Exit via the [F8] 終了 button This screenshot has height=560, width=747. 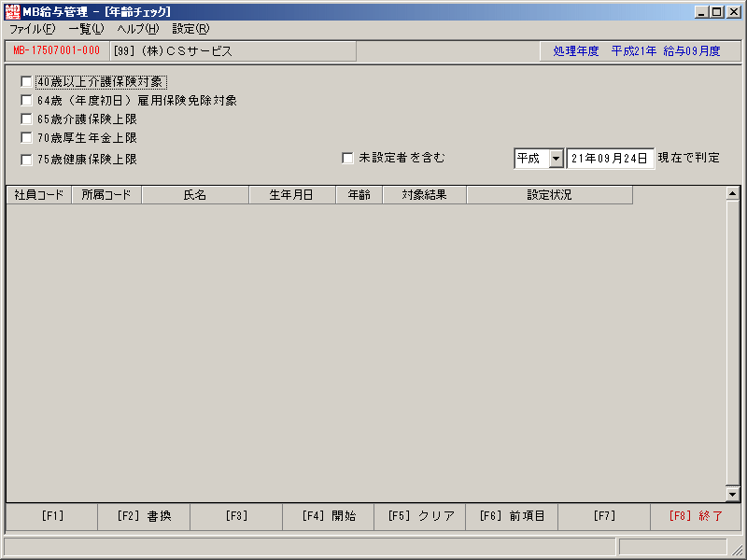pyautogui.click(x=696, y=516)
